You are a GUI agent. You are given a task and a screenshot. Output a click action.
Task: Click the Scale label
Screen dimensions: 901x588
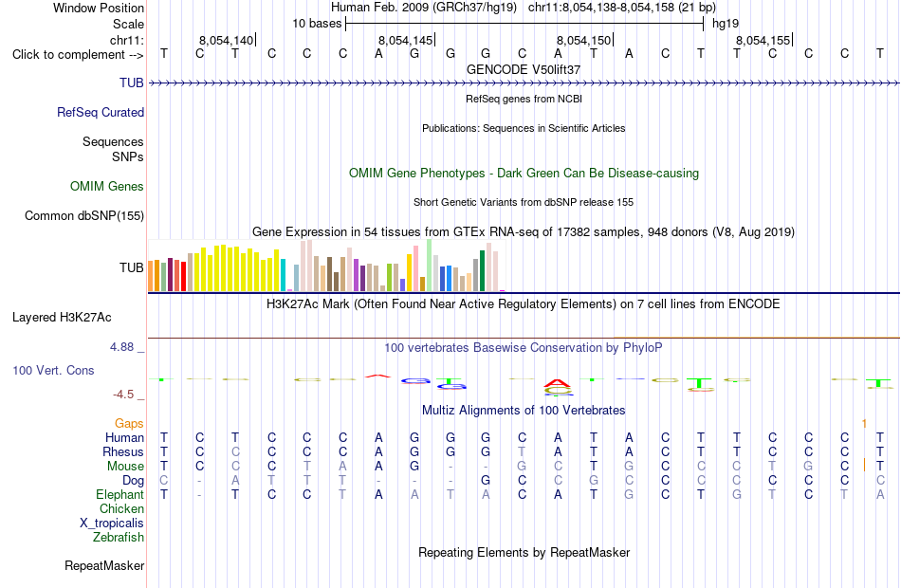(x=129, y=24)
